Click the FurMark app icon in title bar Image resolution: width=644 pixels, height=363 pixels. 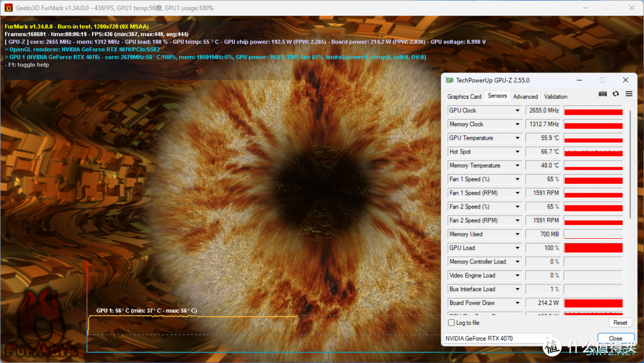[x=8, y=8]
